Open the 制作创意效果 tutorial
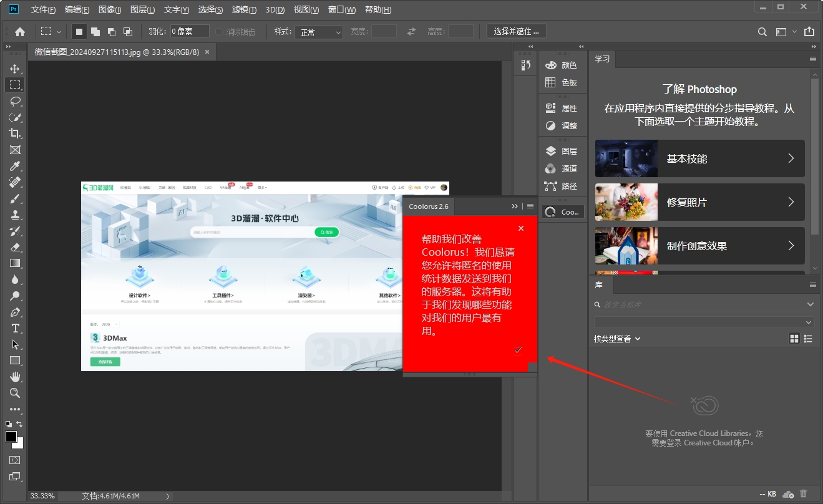Viewport: 823px width, 504px height. (699, 246)
